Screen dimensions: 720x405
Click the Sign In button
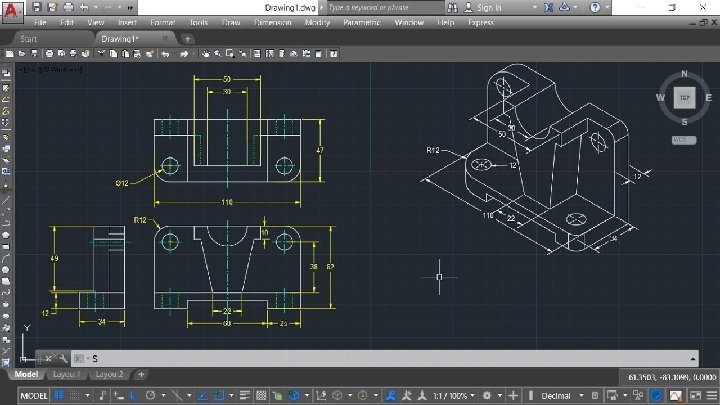click(x=489, y=7)
